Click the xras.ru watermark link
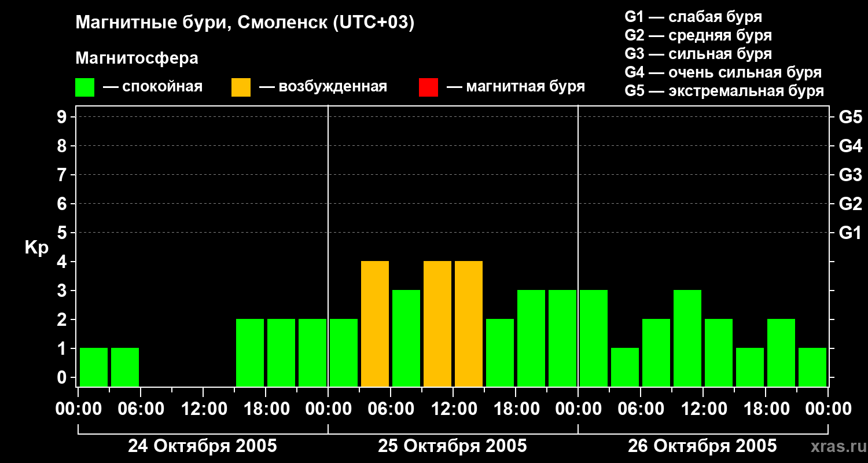The height and width of the screenshot is (463, 868). [x=836, y=446]
